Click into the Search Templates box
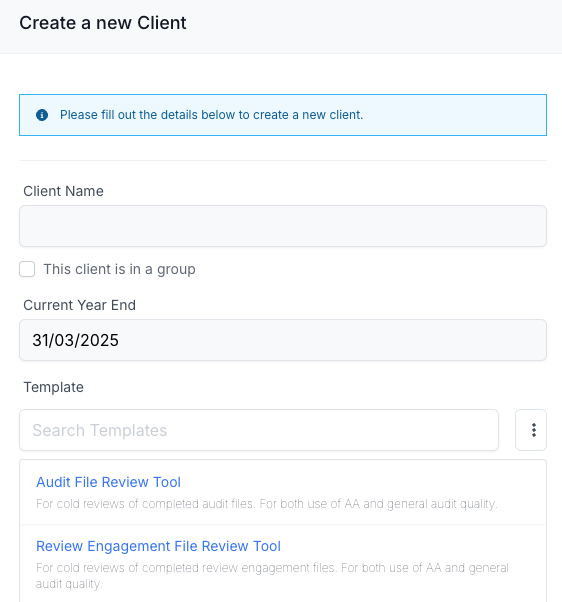Viewport: 562px width, 602px height. click(x=259, y=430)
